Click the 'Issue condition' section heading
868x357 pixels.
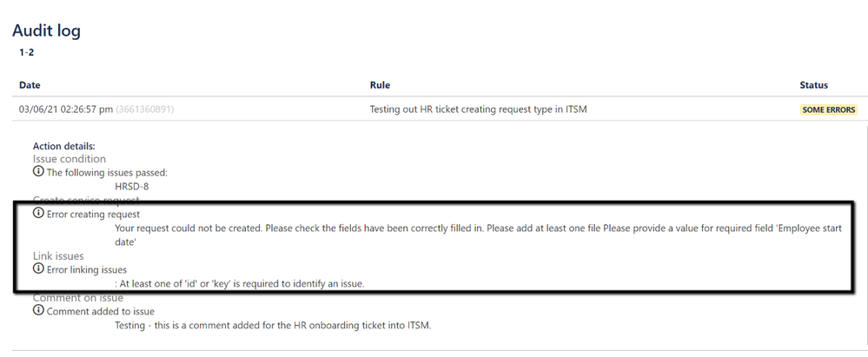coord(70,159)
